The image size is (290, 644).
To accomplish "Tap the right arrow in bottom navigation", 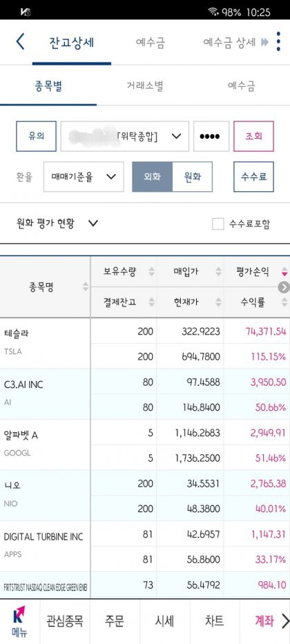I will click(284, 621).
